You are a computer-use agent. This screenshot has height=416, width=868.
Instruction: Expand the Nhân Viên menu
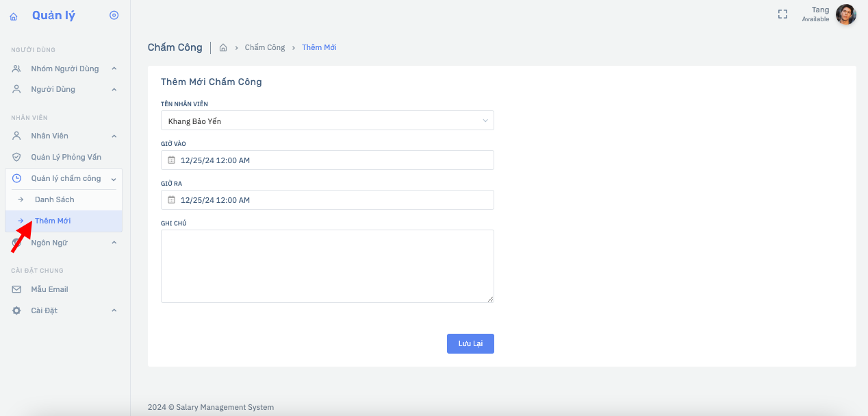pyautogui.click(x=114, y=136)
